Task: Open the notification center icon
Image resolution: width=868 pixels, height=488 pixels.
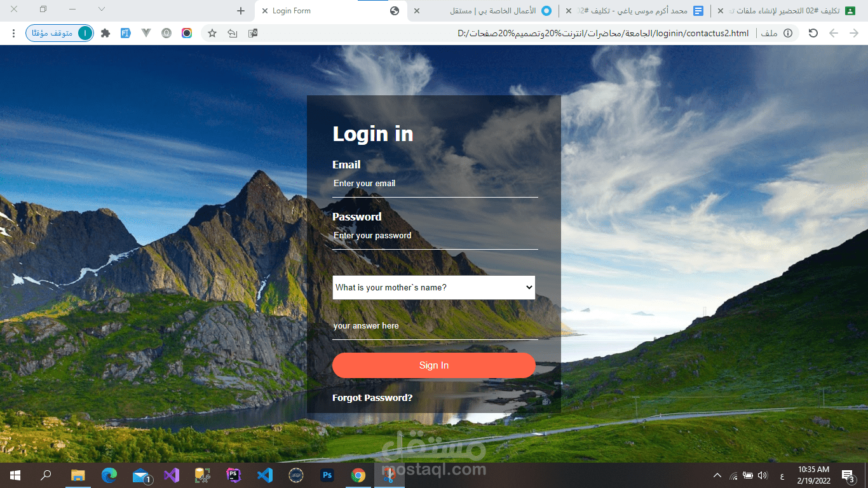Action: coord(848,475)
